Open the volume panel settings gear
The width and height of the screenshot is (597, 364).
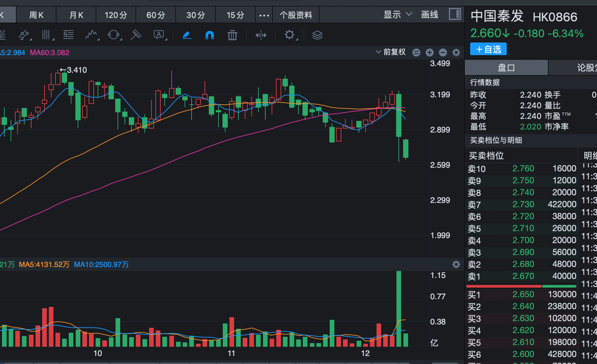(x=456, y=264)
